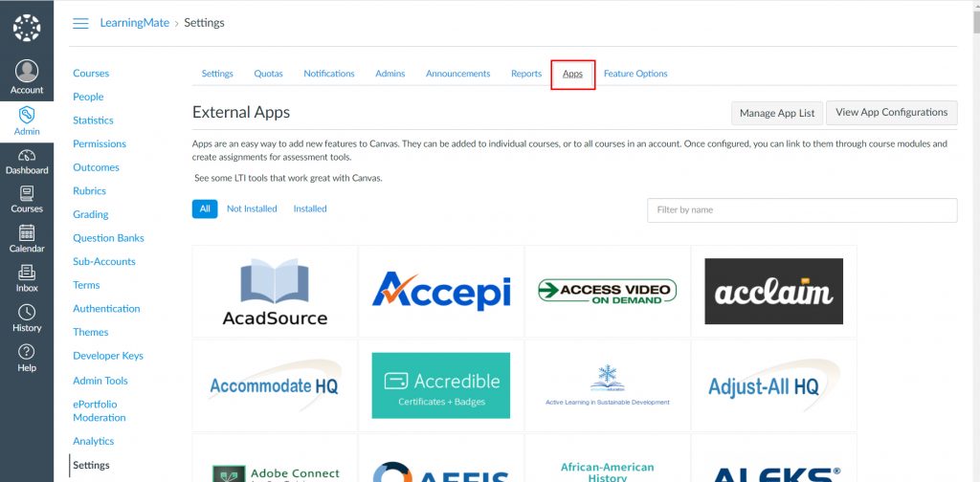Open the Developer Keys link

108,356
